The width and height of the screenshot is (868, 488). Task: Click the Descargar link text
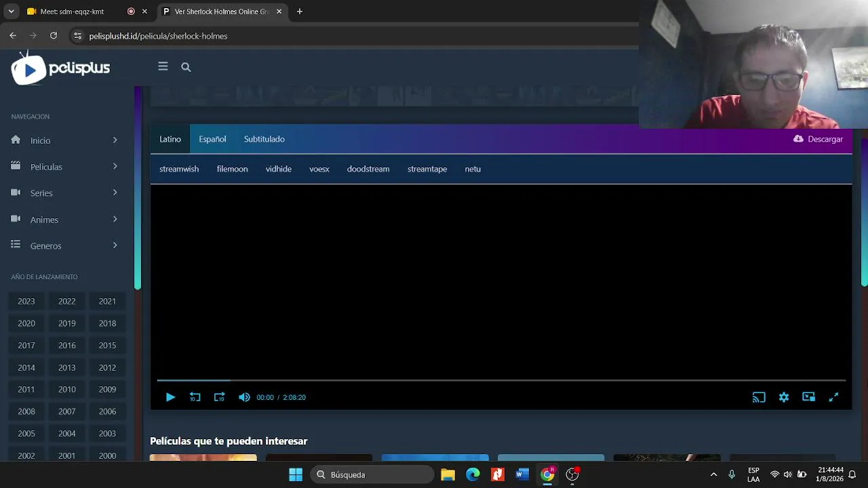[x=825, y=139]
